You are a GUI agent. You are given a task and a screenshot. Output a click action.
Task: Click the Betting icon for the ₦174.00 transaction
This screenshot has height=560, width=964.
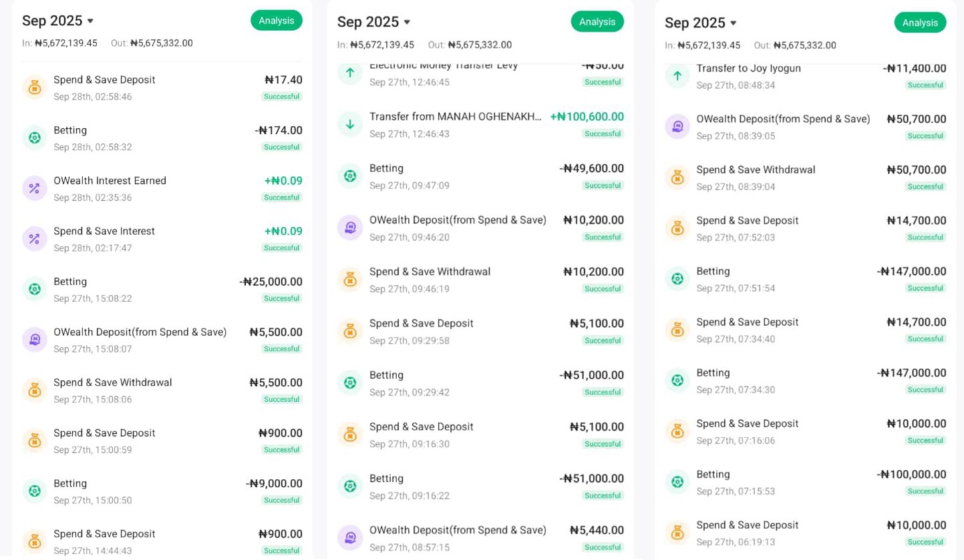click(35, 138)
